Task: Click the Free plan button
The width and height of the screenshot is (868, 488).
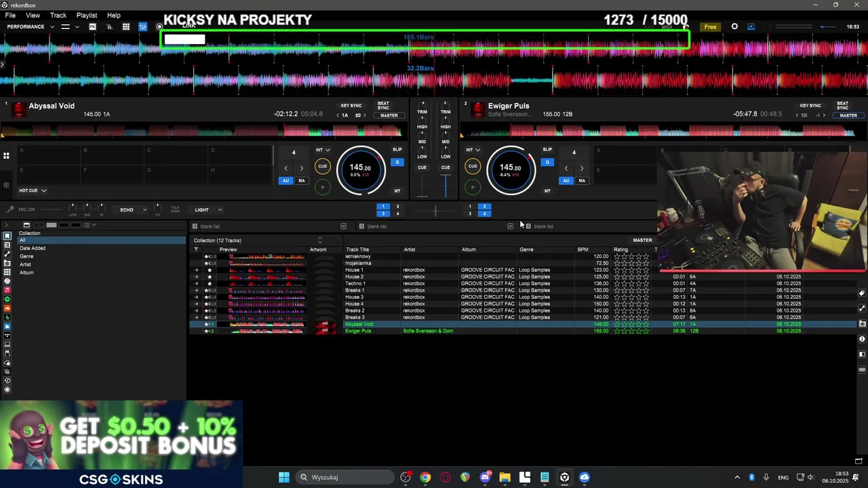Action: click(x=710, y=27)
